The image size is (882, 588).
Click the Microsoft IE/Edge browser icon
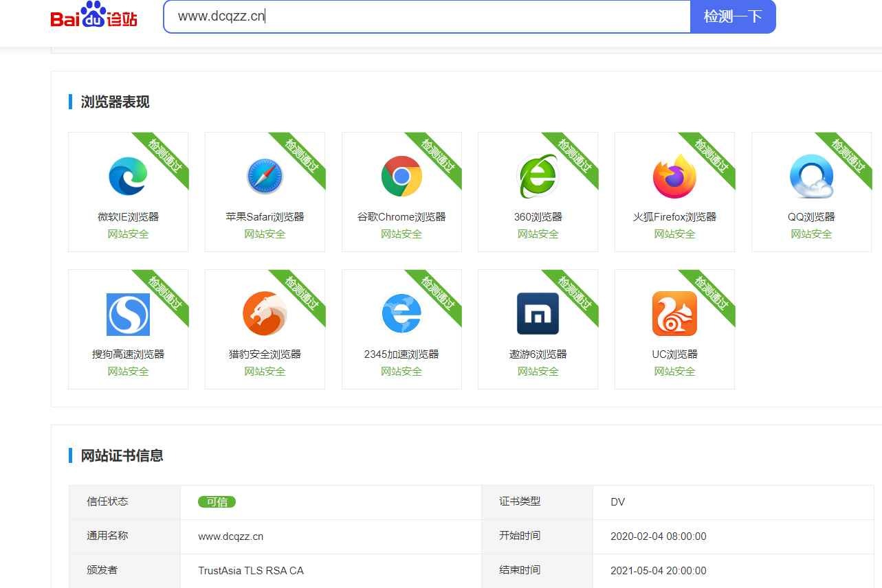pos(128,176)
